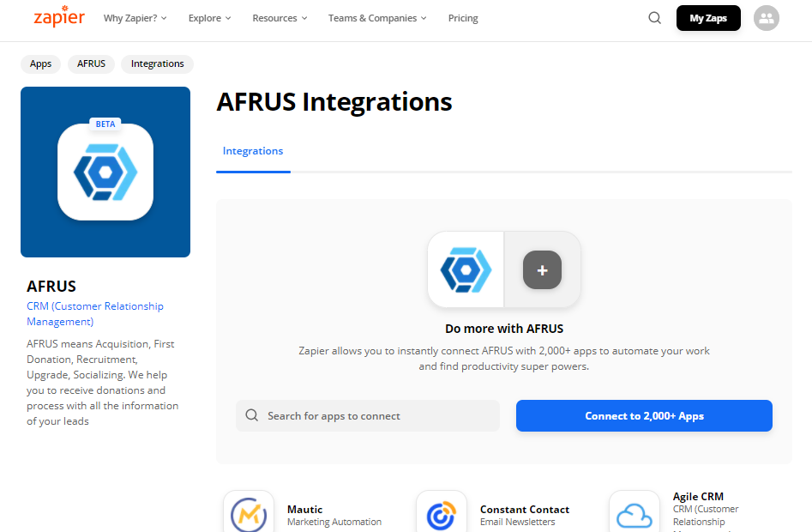Expand the Why Zapier? menu
The image size is (812, 532).
click(135, 18)
